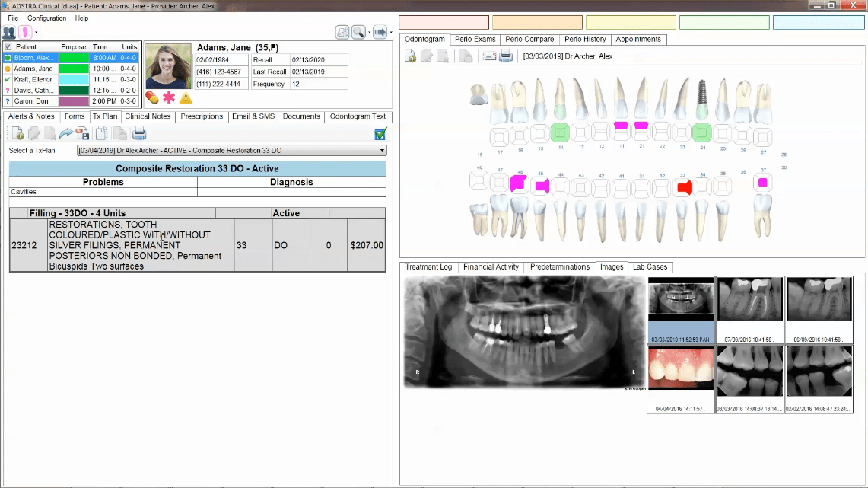Open the Help menu

pyautogui.click(x=81, y=18)
